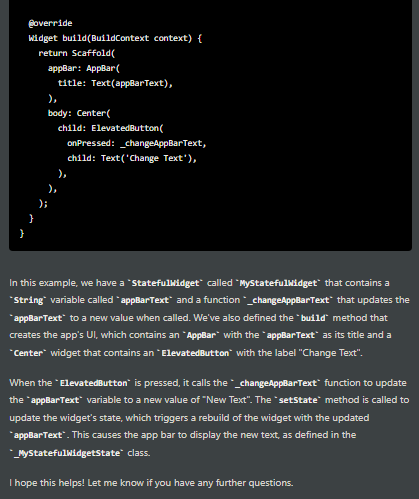Viewport: 419px width, 499px height.
Task: Click the inline setState code term
Action: coord(298,400)
